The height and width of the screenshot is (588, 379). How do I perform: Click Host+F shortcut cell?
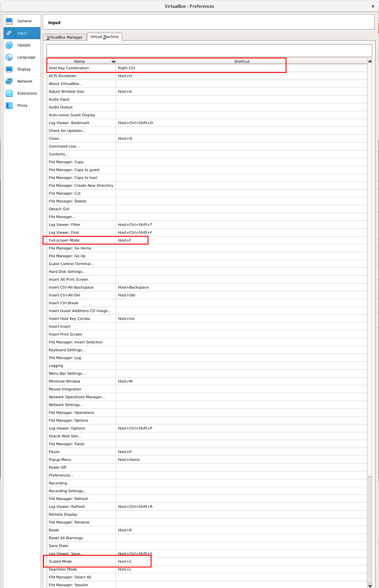tap(241, 240)
